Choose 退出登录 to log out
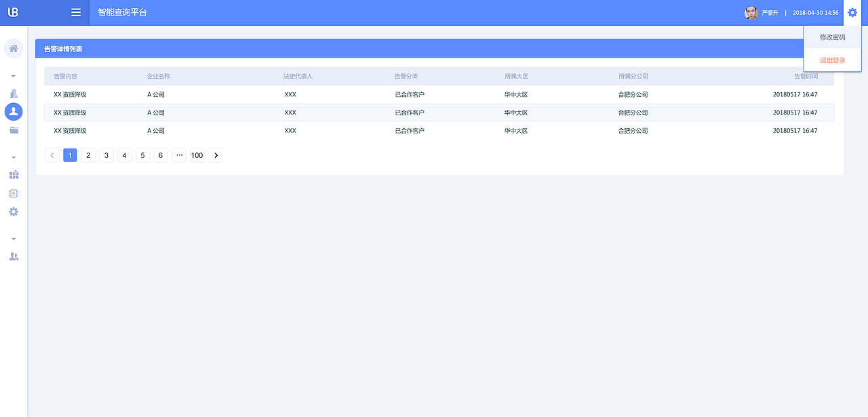 (x=832, y=60)
